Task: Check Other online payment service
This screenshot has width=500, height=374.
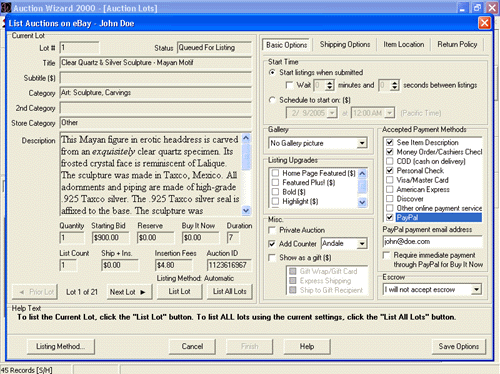Action: [x=389, y=208]
